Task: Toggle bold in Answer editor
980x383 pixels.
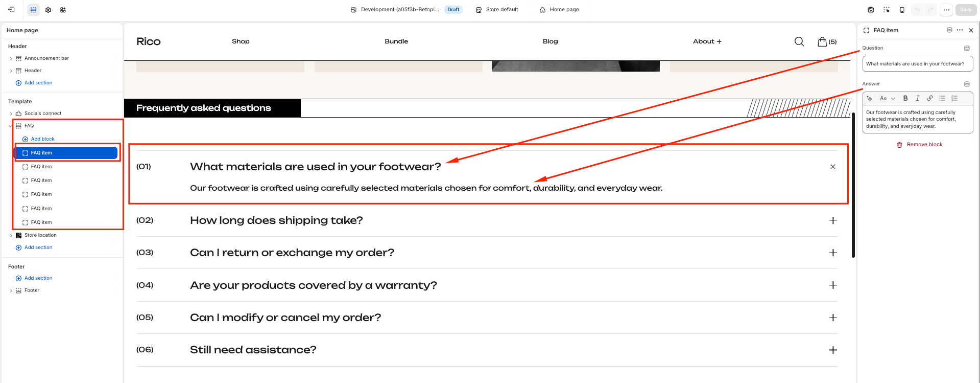Action: (905, 98)
